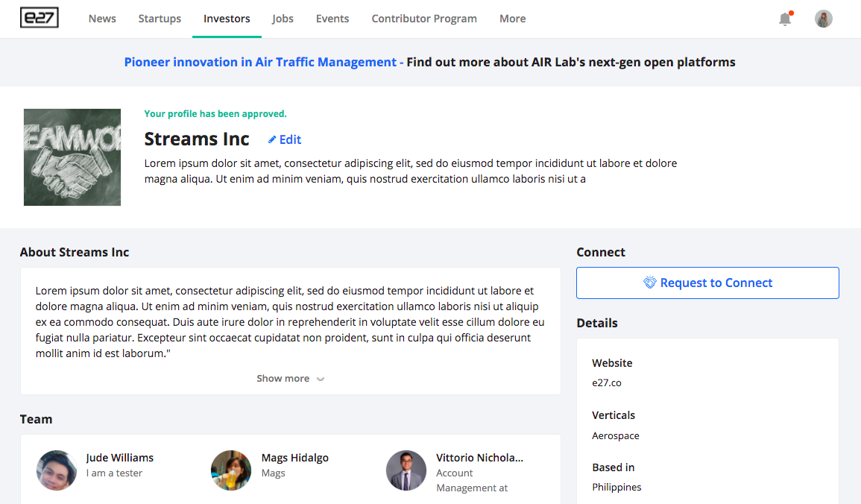861x504 pixels.
Task: Click the Details section heading
Action: click(x=597, y=323)
